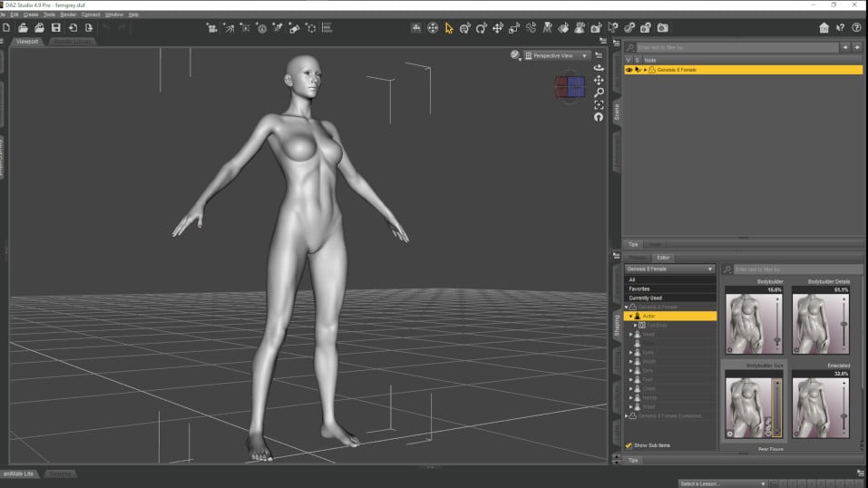
Task: Click the Frame selection icon in viewport
Action: tap(599, 105)
